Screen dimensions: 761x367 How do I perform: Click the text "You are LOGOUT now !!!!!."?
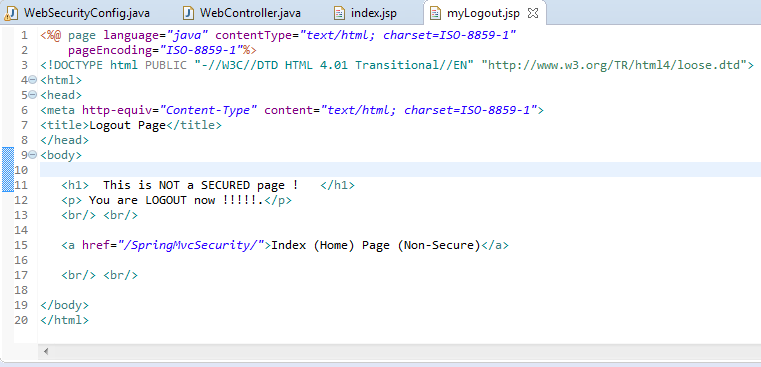(x=176, y=200)
